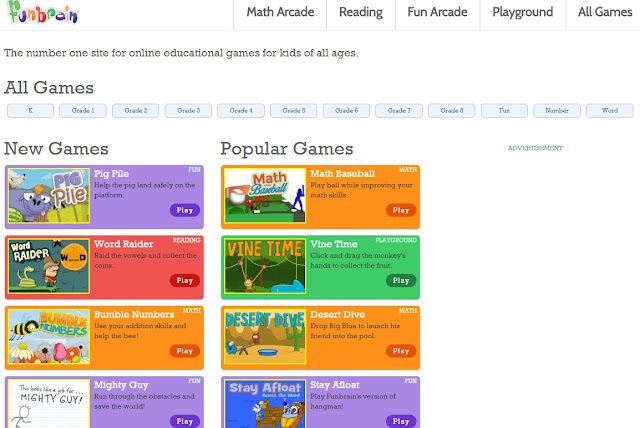Click the READING tag on Word Raider
Viewport: 640px width, 428px height.
(186, 240)
